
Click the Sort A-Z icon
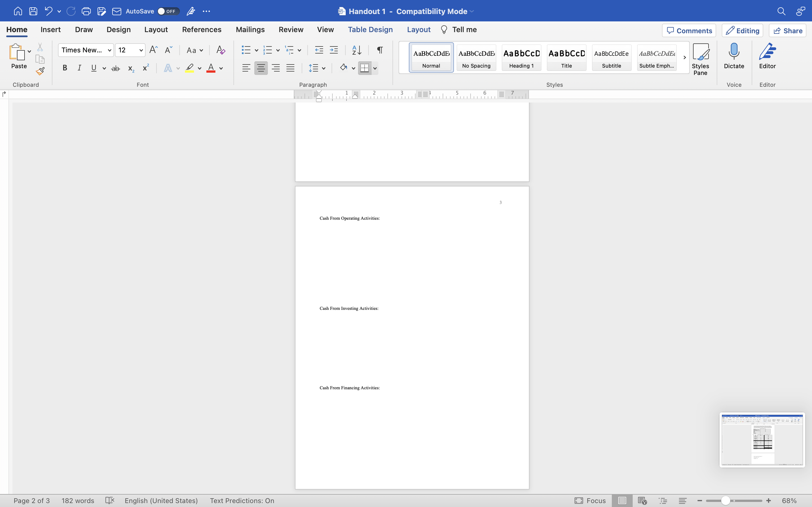[x=356, y=50]
